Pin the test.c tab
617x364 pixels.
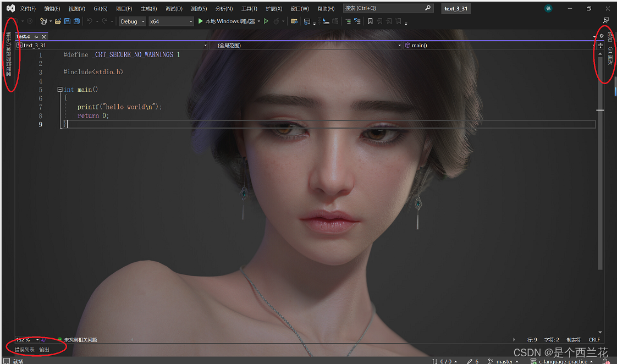tap(36, 37)
